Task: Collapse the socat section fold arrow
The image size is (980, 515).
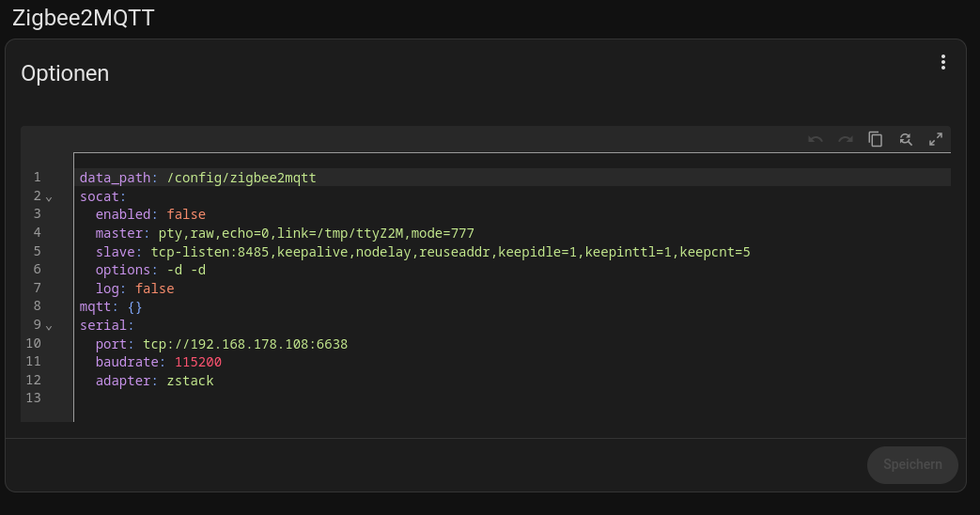Action: (x=49, y=198)
